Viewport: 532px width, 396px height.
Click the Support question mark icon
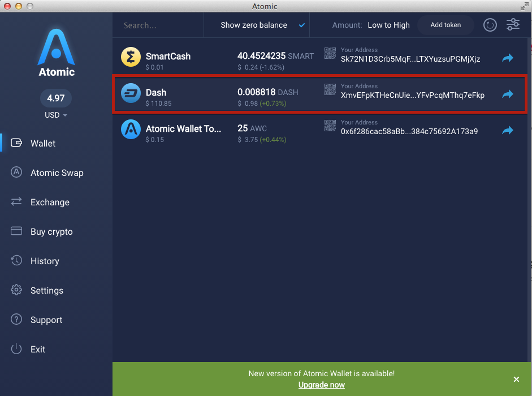(x=16, y=319)
